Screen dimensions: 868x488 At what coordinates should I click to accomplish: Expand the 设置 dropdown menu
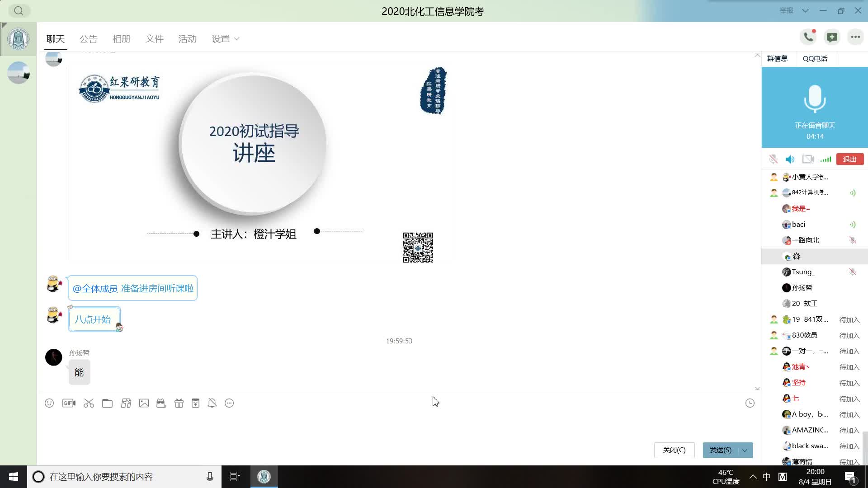click(x=226, y=39)
